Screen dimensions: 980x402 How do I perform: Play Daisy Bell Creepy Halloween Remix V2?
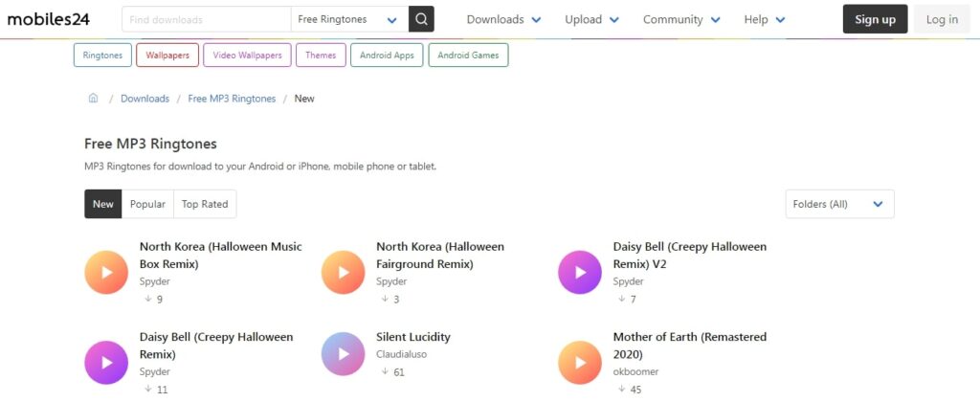click(x=580, y=272)
